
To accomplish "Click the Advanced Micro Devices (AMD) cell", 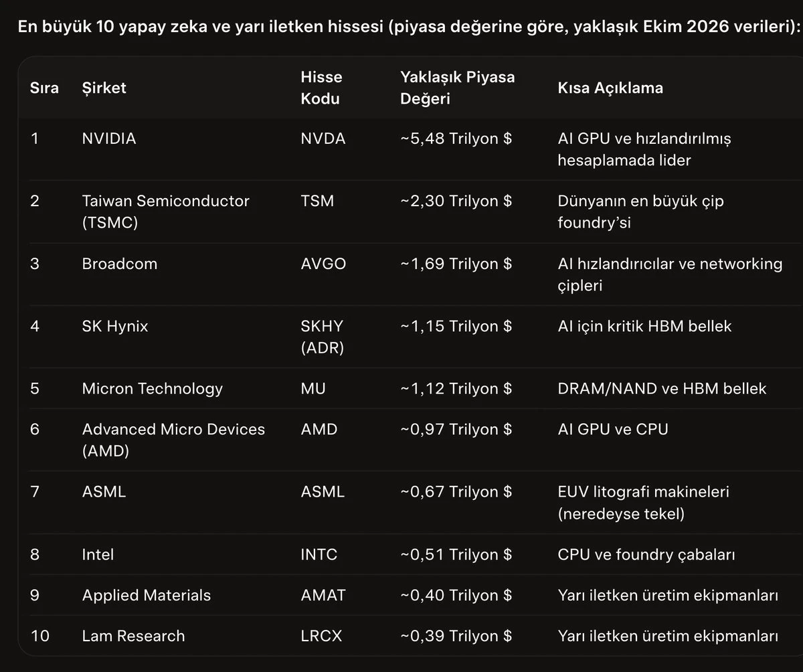I will coord(173,440).
